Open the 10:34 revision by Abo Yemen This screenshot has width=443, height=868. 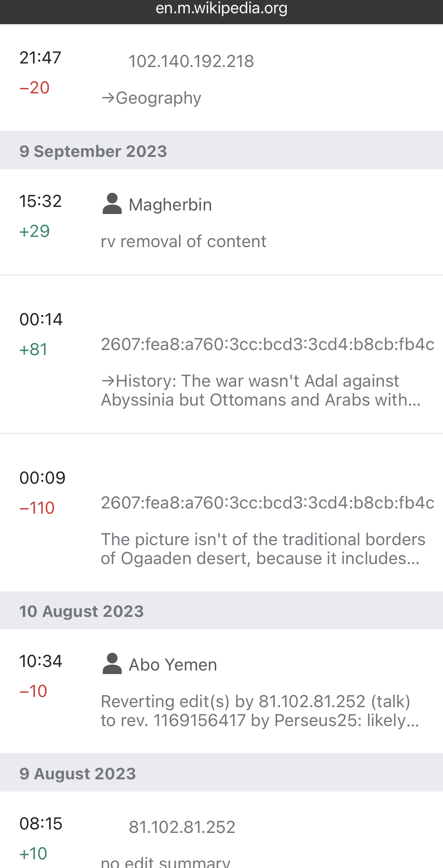coord(41,661)
